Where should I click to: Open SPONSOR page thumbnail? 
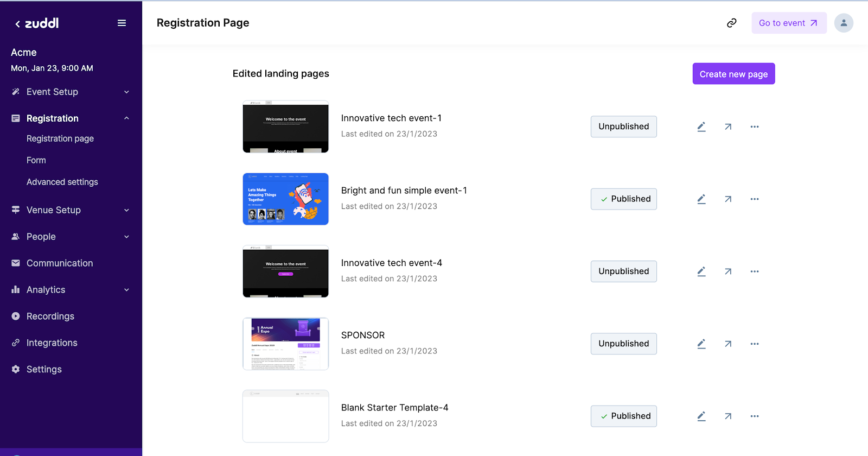[286, 344]
